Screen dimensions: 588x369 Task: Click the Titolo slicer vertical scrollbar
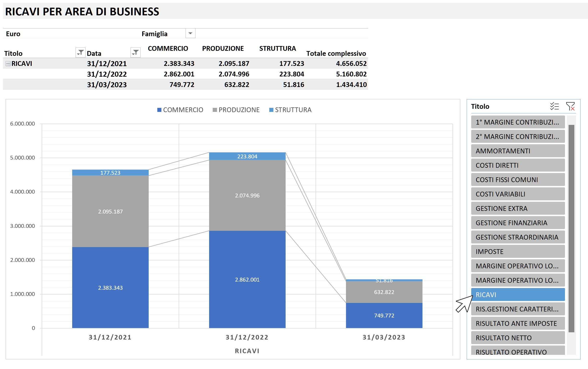pyautogui.click(x=571, y=228)
